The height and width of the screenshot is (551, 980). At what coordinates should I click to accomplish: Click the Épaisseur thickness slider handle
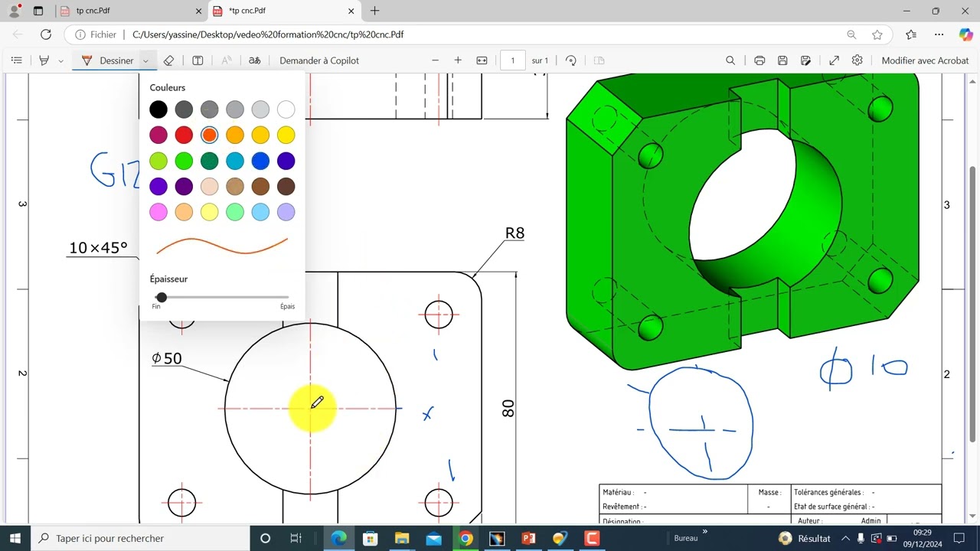pos(162,297)
